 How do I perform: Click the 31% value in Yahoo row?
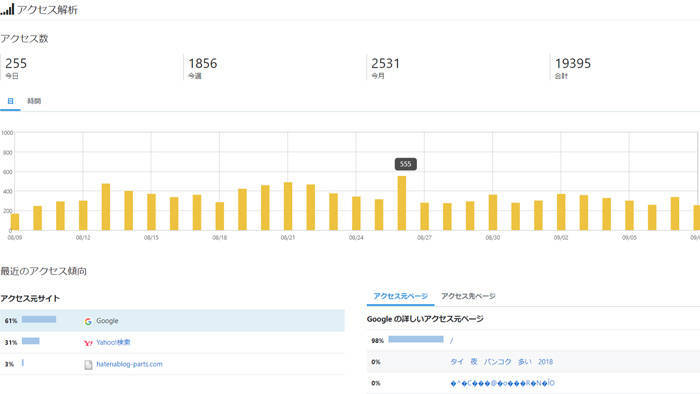click(11, 343)
